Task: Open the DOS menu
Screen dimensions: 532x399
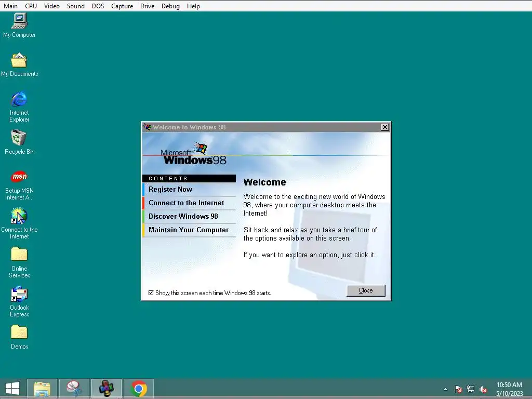Action: (x=98, y=6)
